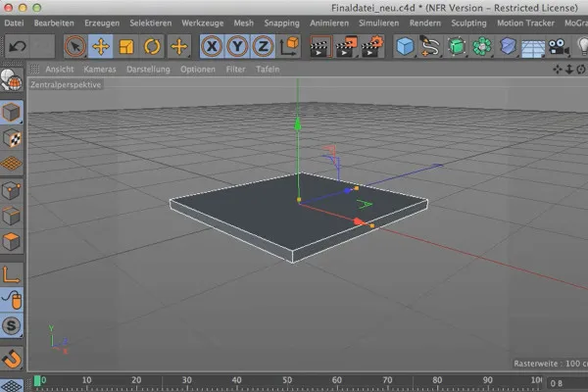
Task: Toggle X axis lock
Action: tap(212, 46)
